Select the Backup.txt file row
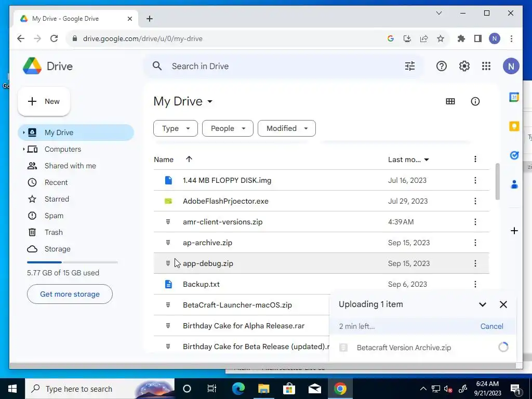Screen dimensions: 532x399 click(321, 284)
